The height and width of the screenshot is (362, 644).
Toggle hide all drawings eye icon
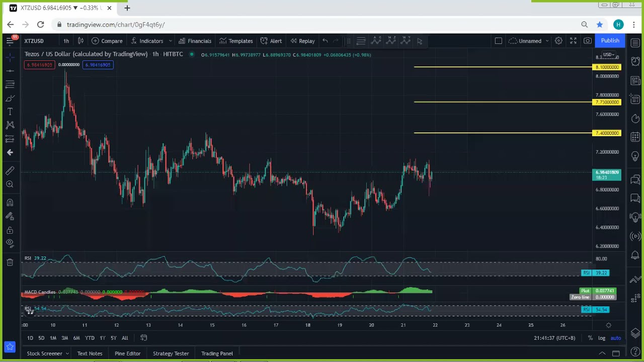tap(10, 243)
